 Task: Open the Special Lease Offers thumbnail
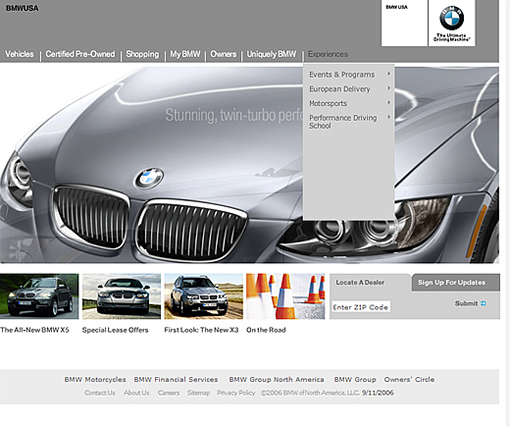pyautogui.click(x=121, y=296)
